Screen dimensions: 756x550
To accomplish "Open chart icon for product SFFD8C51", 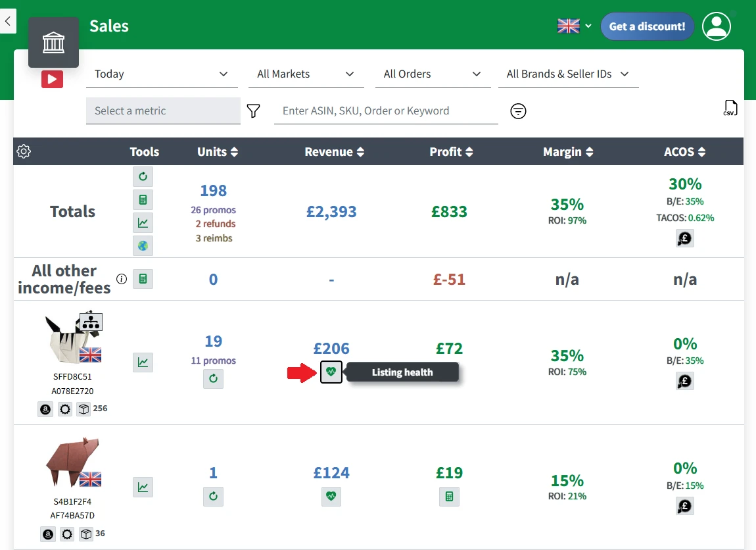I will 143,362.
